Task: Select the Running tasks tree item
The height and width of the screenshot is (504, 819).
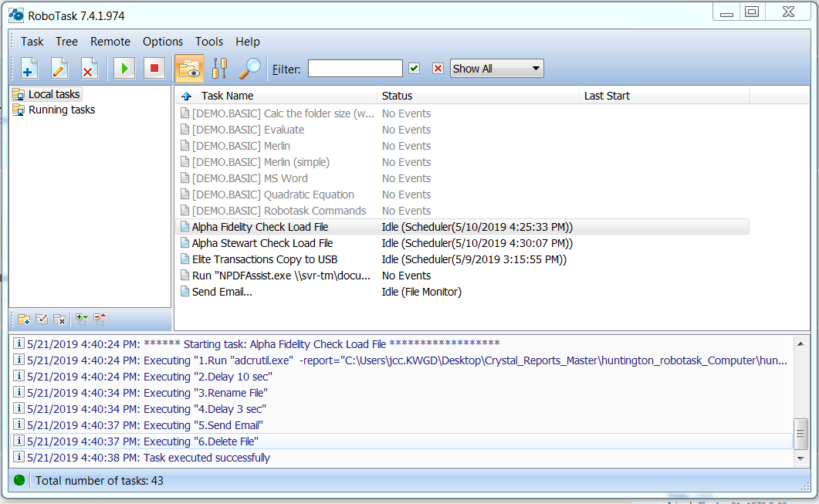Action: tap(62, 110)
